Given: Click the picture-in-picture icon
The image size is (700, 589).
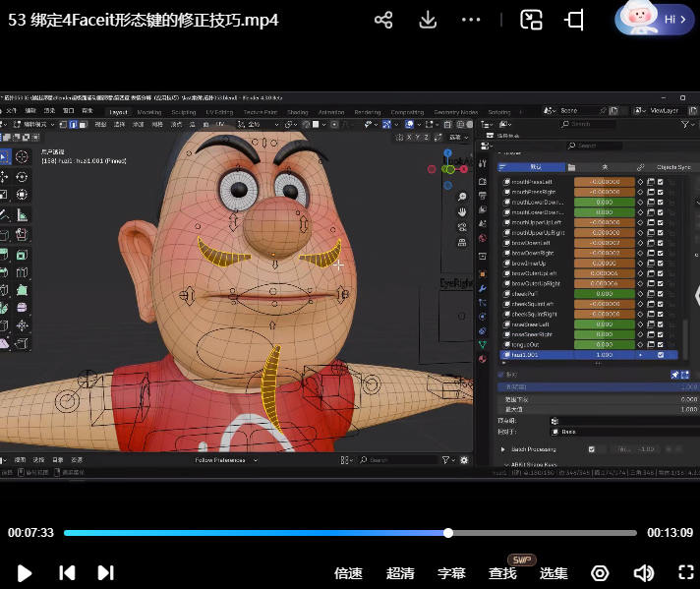Looking at the screenshot, I should click(x=531, y=20).
